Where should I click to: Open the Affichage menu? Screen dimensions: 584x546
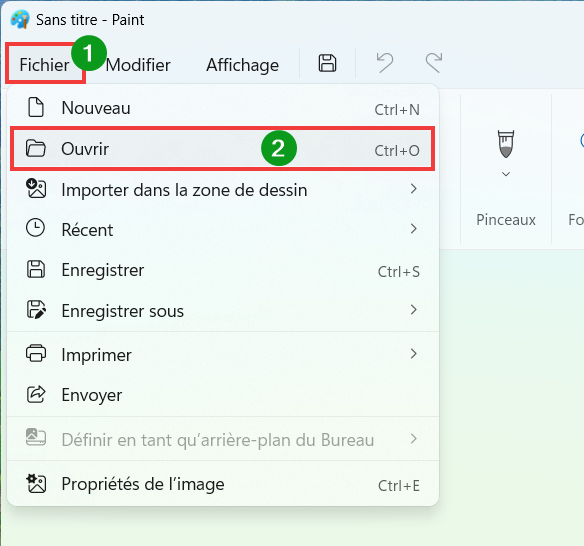pyautogui.click(x=242, y=65)
